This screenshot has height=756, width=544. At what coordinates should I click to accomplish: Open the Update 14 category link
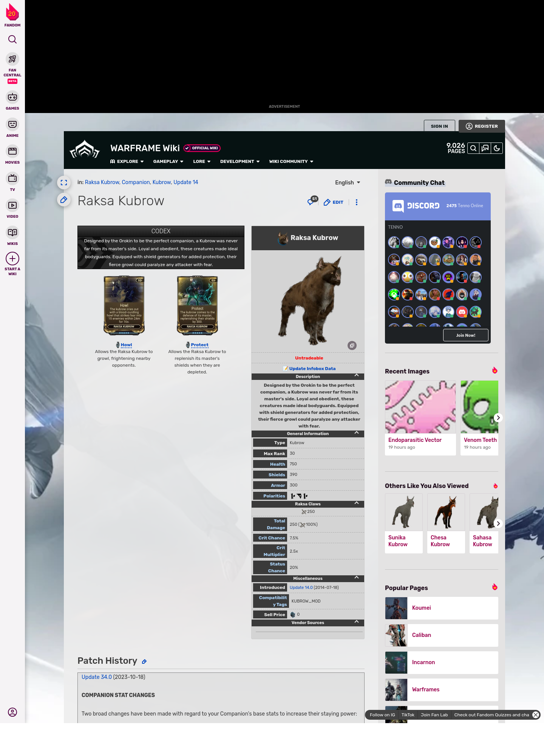tap(186, 182)
